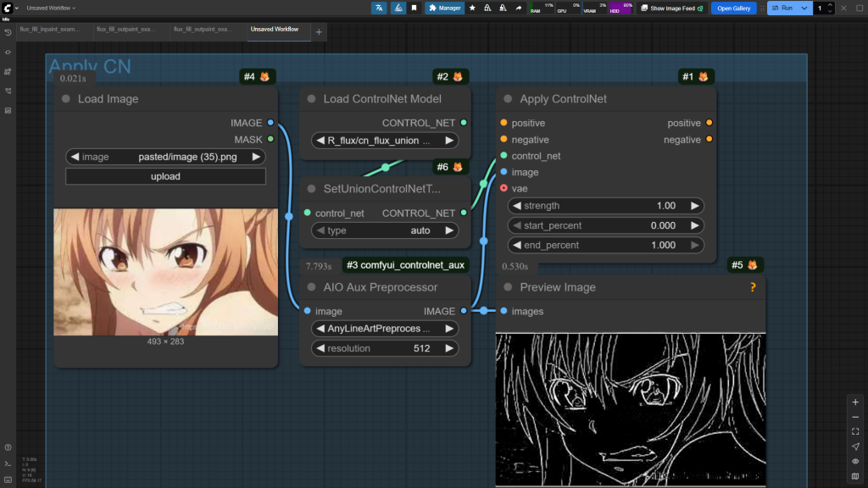868x488 pixels.
Task: Increase strength value with right arrow
Action: [695, 206]
